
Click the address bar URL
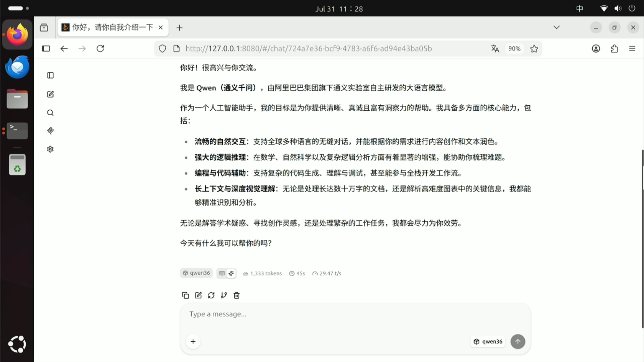tap(309, 49)
